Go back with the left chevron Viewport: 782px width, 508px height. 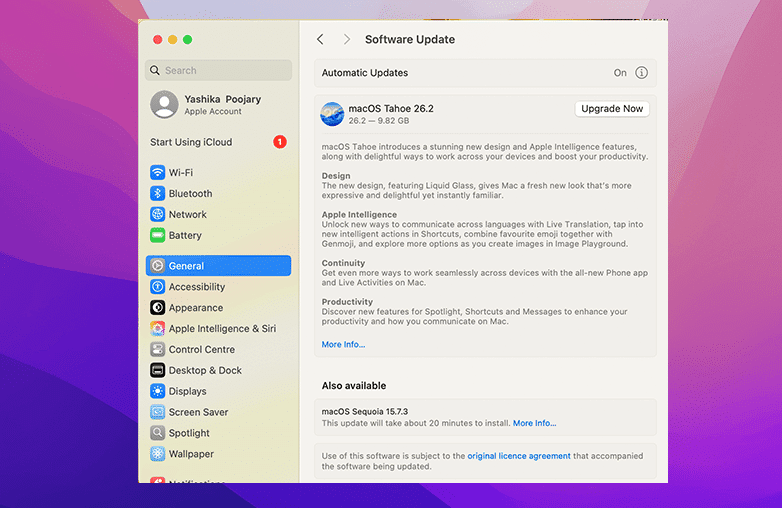pyautogui.click(x=320, y=39)
